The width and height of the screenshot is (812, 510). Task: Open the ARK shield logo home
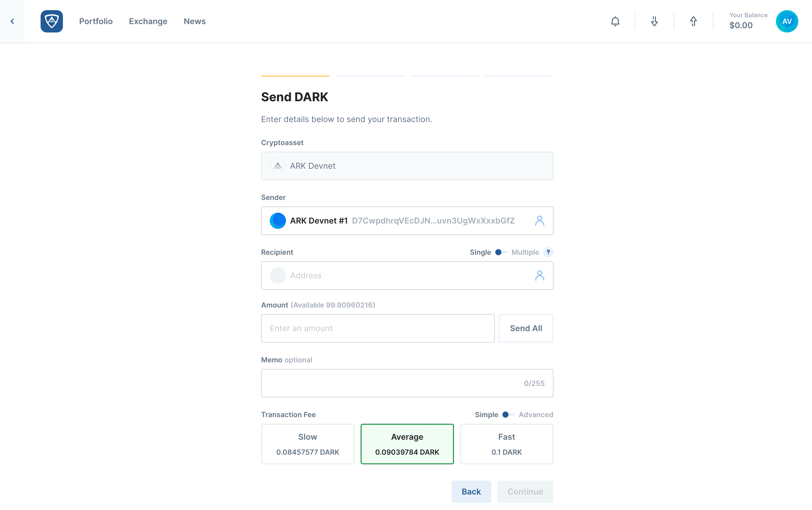point(52,21)
